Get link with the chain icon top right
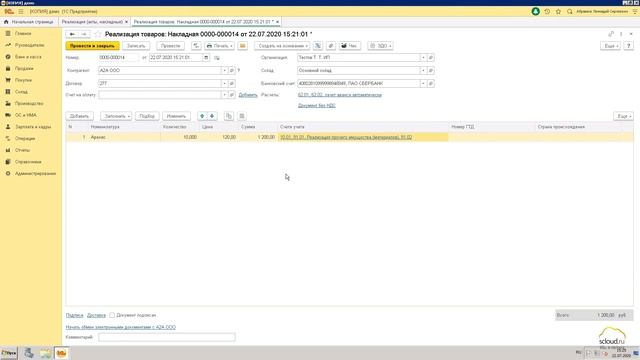Screen dimensions: 640x360 tap(611, 34)
